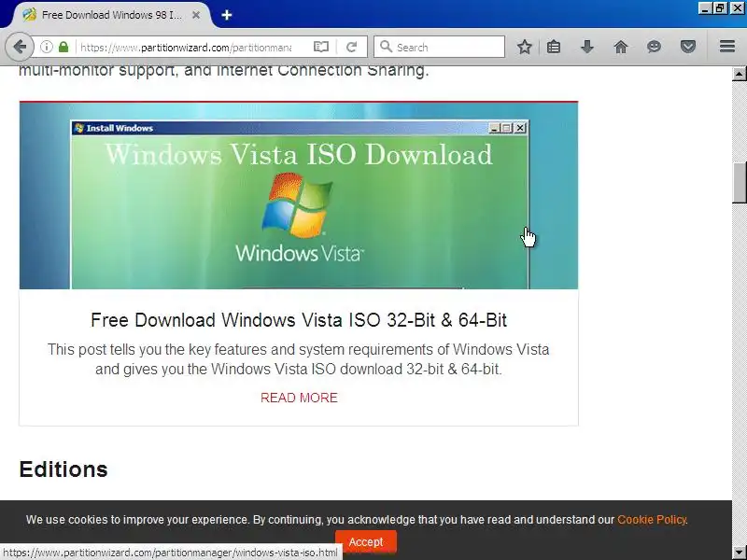
Task: Go back with the browser back arrow
Action: pyautogui.click(x=20, y=47)
